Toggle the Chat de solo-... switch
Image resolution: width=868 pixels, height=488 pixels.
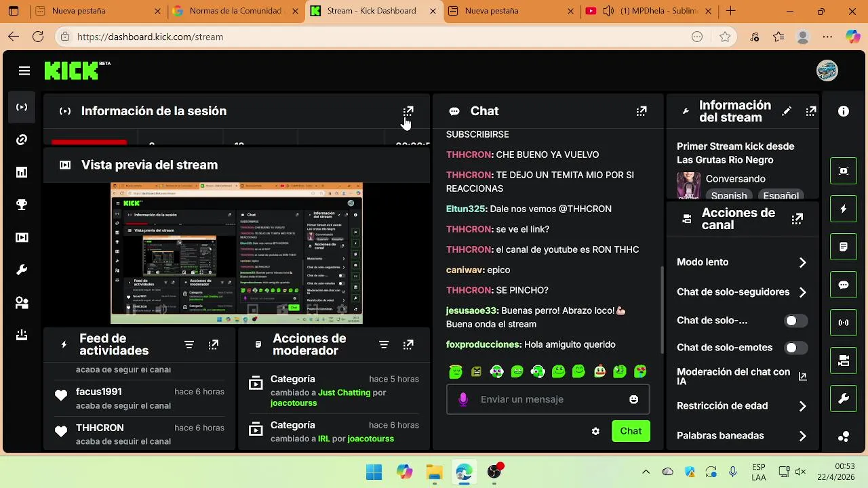point(796,321)
